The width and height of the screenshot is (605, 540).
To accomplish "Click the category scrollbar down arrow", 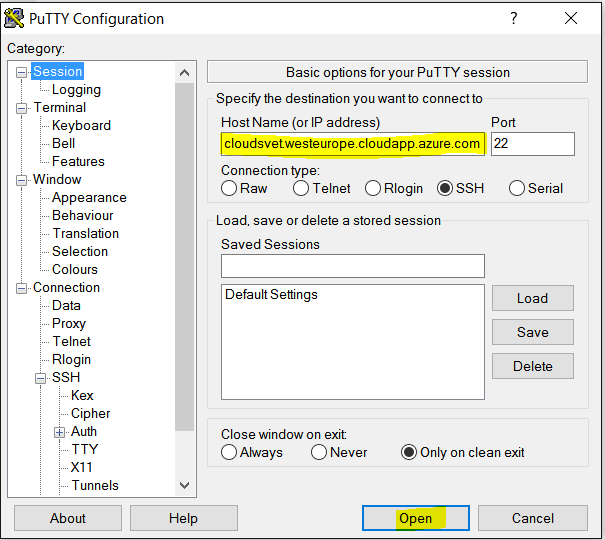I will tap(184, 485).
